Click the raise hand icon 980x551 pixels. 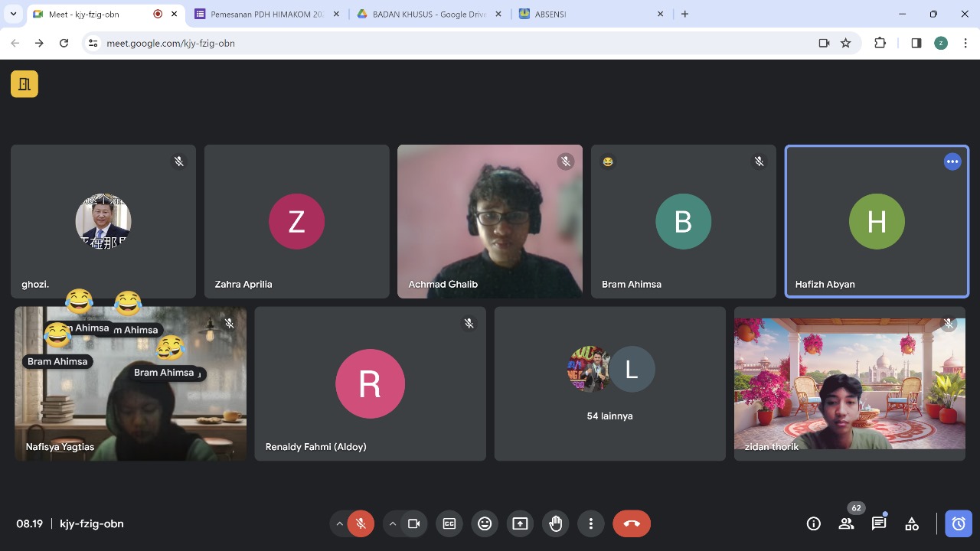click(x=555, y=523)
